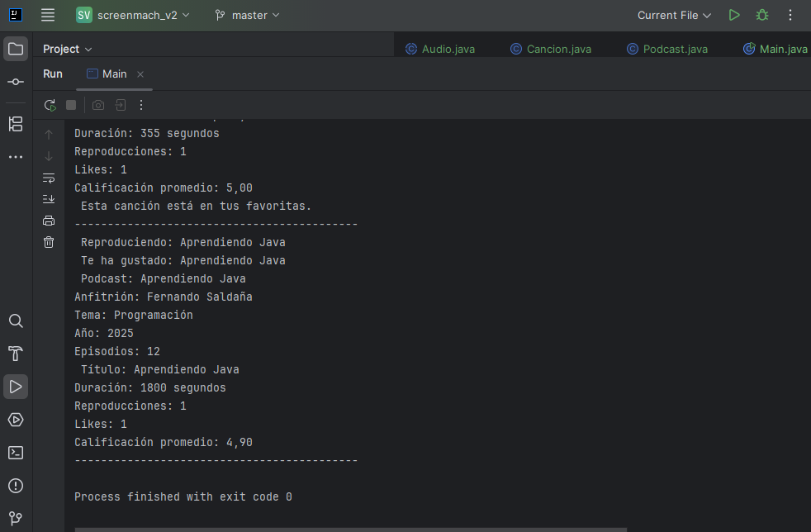The height and width of the screenshot is (532, 811).
Task: Open the Current File run configuration dropdown
Action: click(x=674, y=15)
